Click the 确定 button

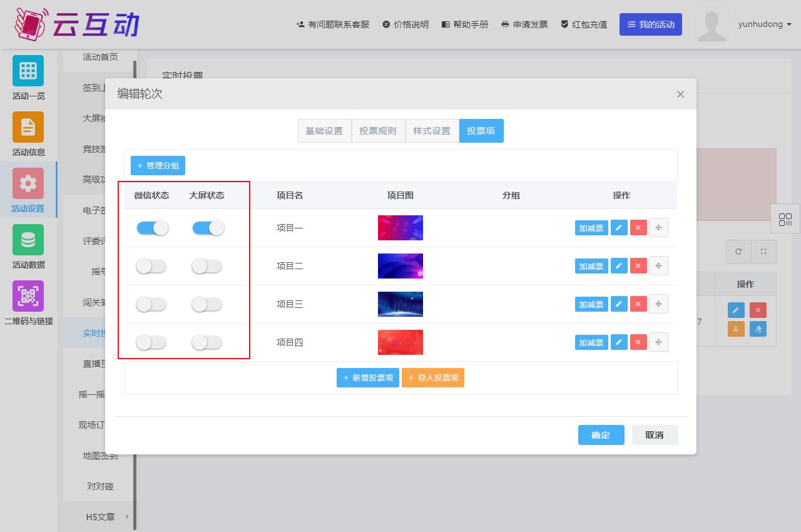[601, 435]
